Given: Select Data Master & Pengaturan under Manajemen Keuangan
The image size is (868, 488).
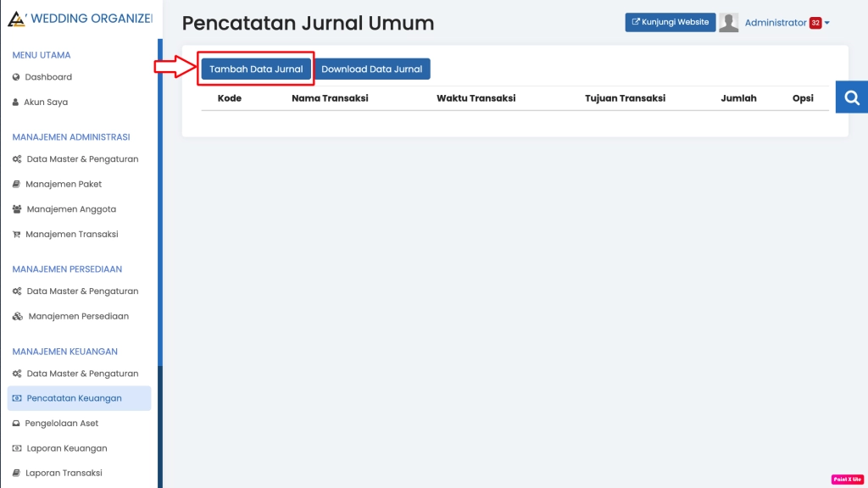Looking at the screenshot, I should click(82, 374).
